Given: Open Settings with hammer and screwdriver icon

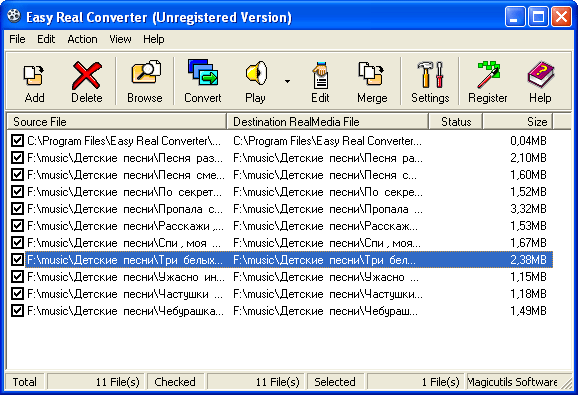Looking at the screenshot, I should 430,74.
